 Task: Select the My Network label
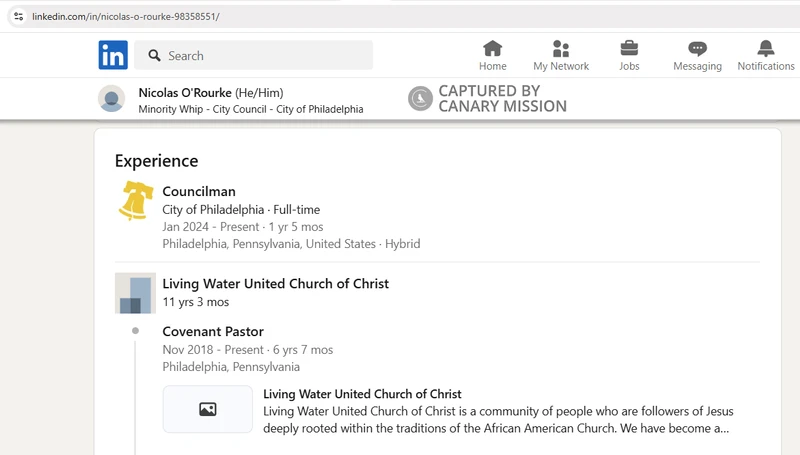561,66
